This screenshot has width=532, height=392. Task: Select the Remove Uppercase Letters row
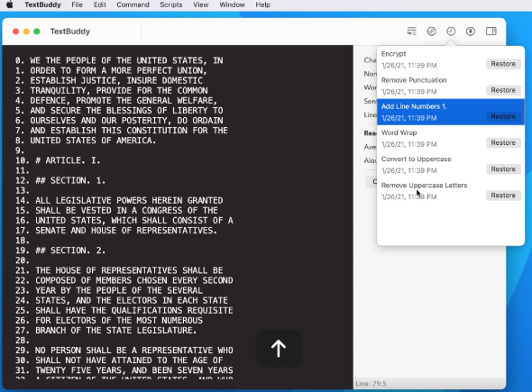451,191
